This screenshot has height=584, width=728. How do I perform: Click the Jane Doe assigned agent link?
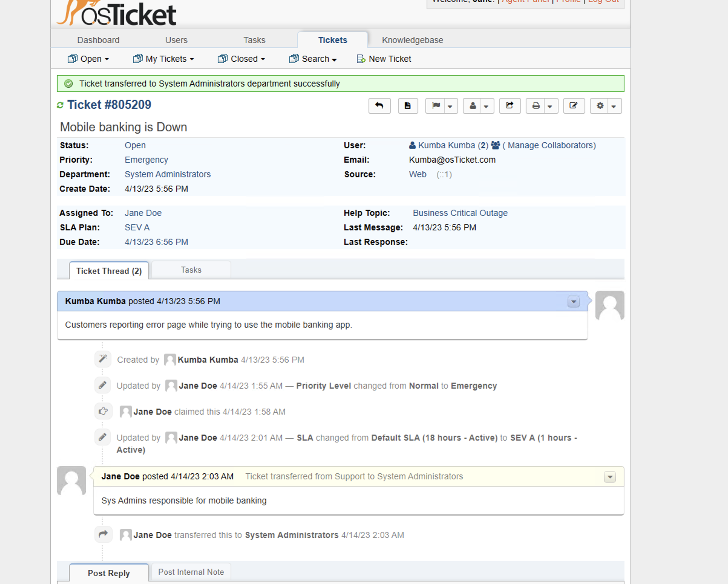tap(143, 213)
